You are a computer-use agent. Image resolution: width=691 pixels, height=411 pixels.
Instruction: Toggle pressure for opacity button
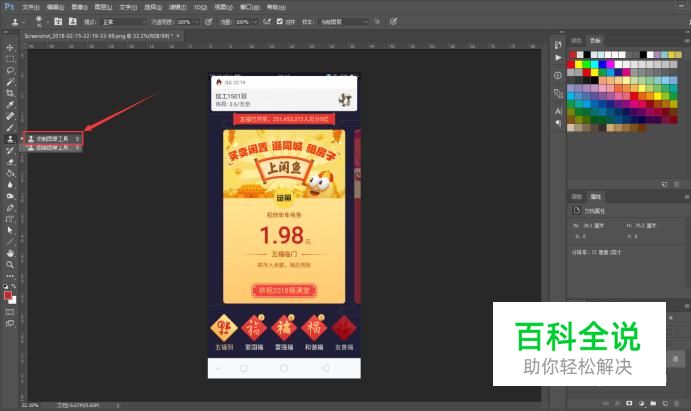pyautogui.click(x=209, y=21)
